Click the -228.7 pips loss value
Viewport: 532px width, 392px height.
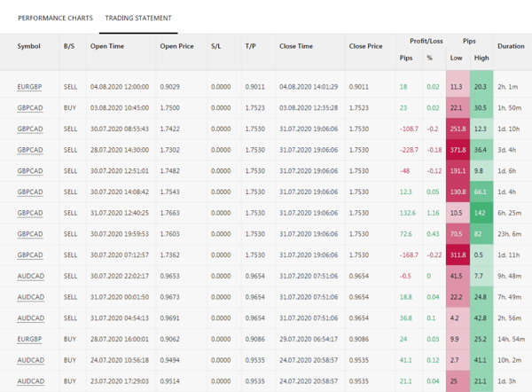point(409,150)
